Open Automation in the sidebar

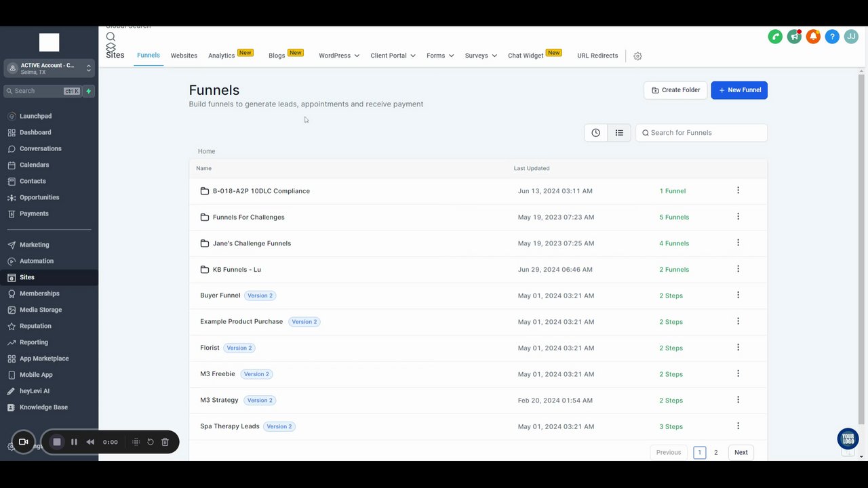tap(37, 261)
